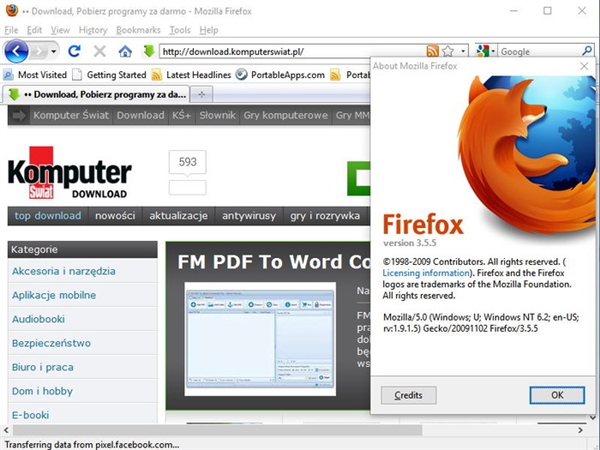Open the Tools menu
The image size is (600, 450).
tap(180, 30)
